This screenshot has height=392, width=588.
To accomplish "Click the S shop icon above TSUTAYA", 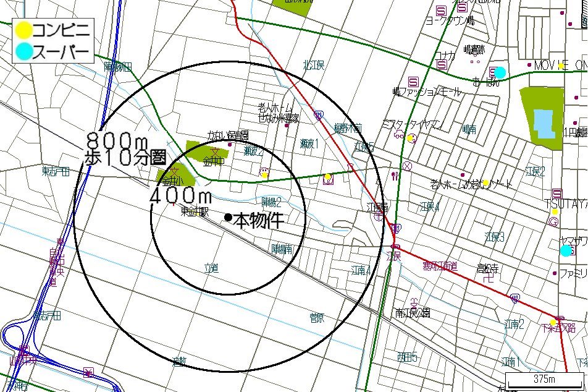I will point(557,194).
